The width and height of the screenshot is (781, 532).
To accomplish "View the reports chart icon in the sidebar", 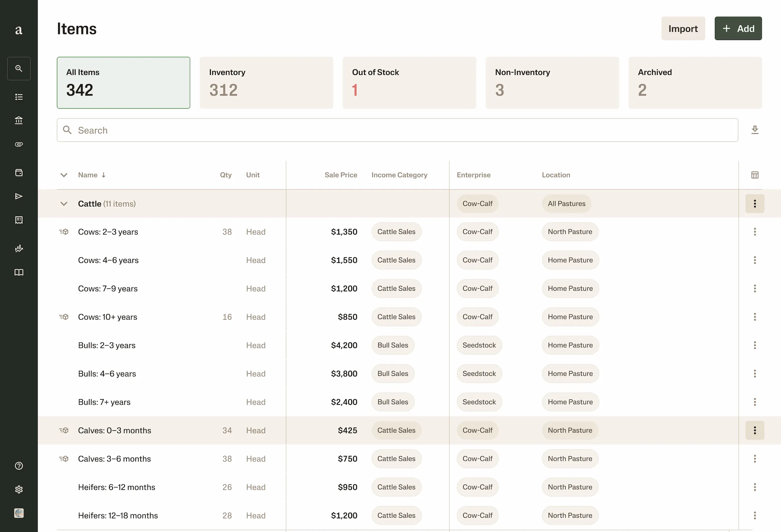I will tap(19, 248).
